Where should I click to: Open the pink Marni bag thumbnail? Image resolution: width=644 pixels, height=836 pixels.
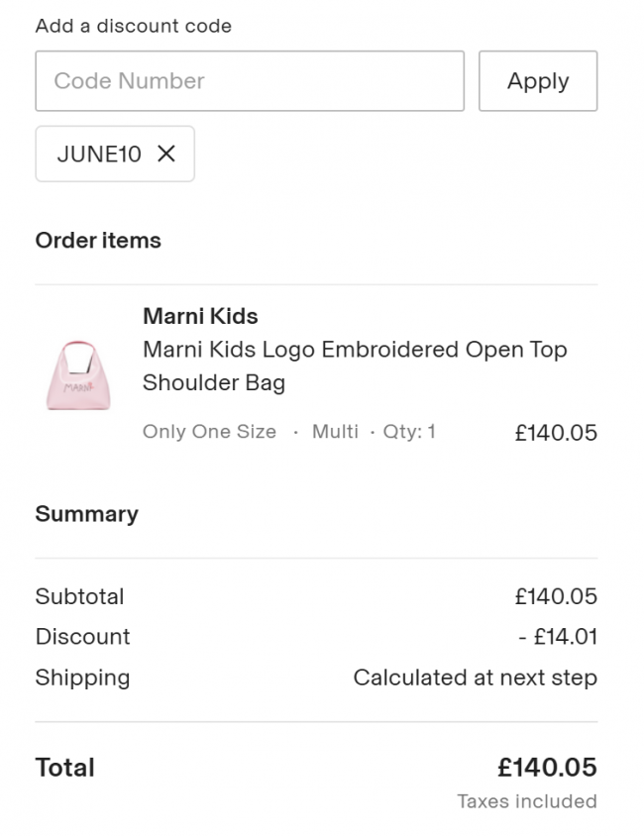(x=78, y=375)
